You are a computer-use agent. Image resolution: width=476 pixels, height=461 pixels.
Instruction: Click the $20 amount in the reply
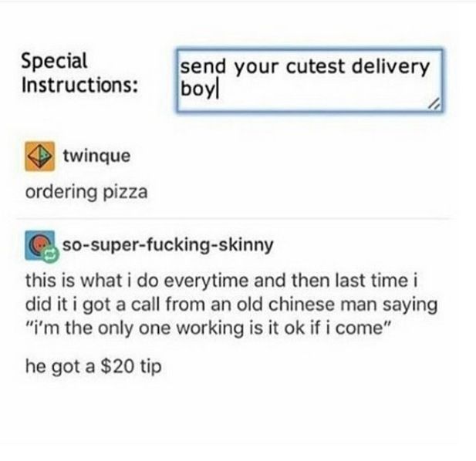(117, 366)
